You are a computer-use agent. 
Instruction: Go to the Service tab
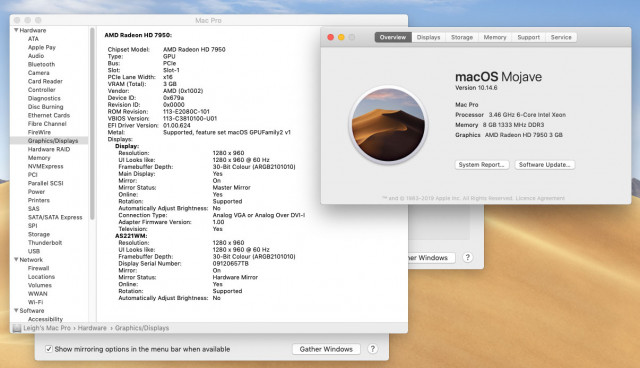tap(561, 37)
